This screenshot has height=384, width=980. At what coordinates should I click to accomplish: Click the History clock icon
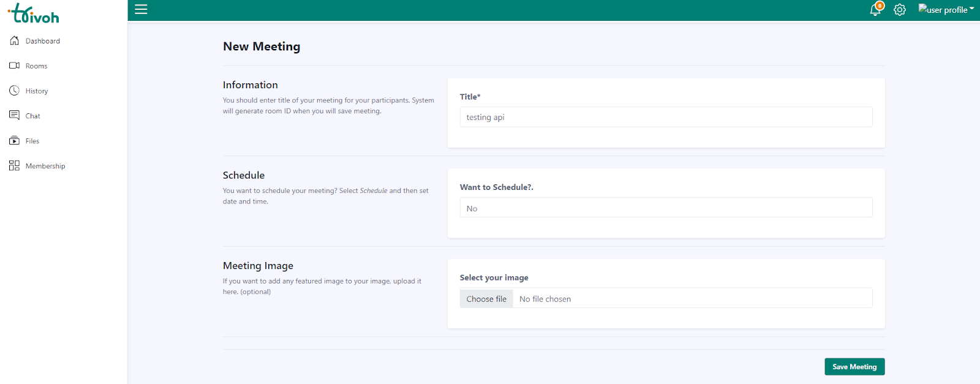point(14,91)
